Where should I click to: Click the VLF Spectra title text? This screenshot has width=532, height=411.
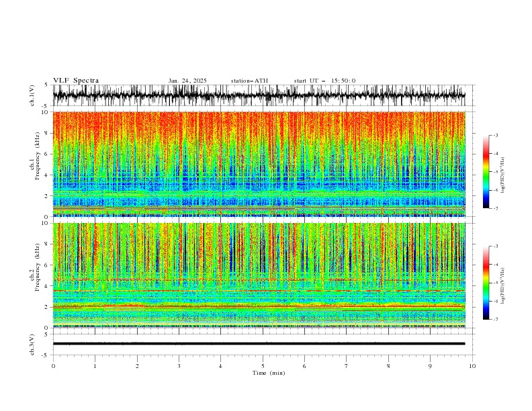[76, 81]
